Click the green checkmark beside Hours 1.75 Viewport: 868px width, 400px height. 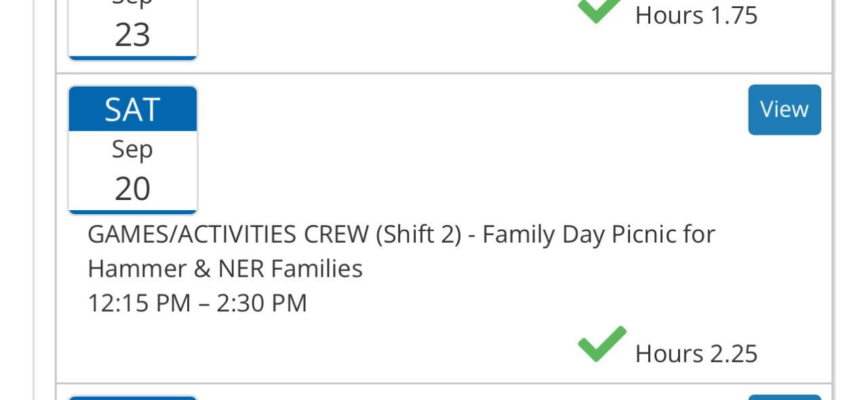pos(599,9)
